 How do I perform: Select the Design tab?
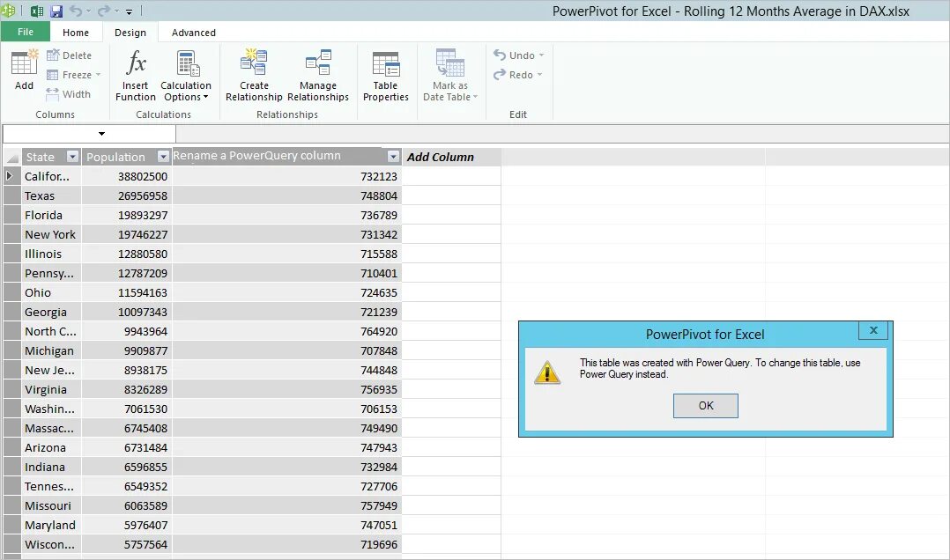(x=130, y=33)
